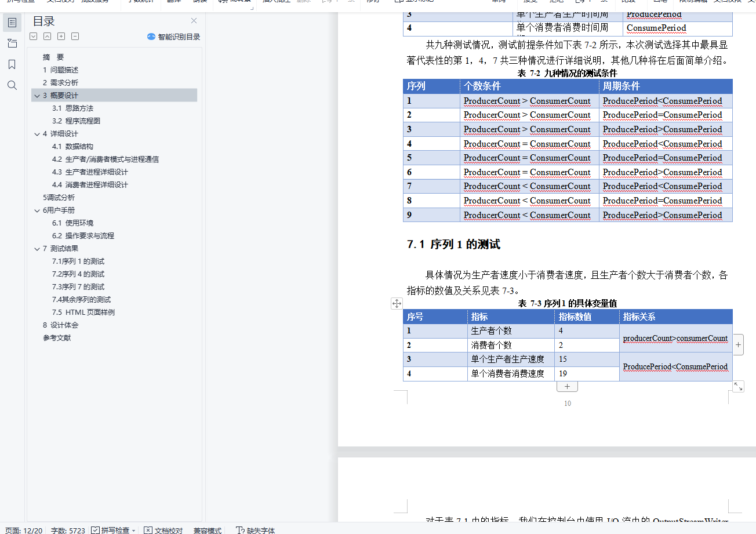Click the 生产者个数 table cell

coord(511,331)
